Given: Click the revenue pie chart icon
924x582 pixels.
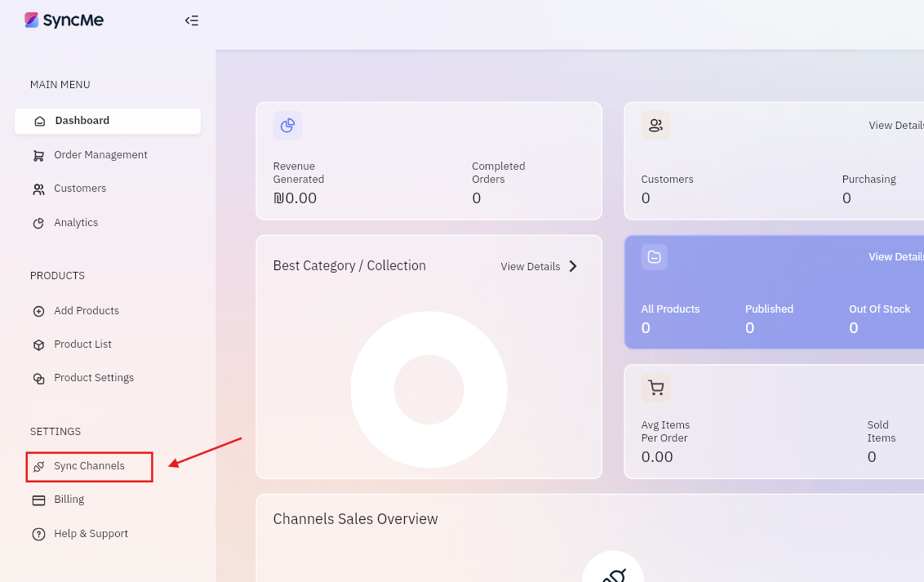Looking at the screenshot, I should point(287,126).
